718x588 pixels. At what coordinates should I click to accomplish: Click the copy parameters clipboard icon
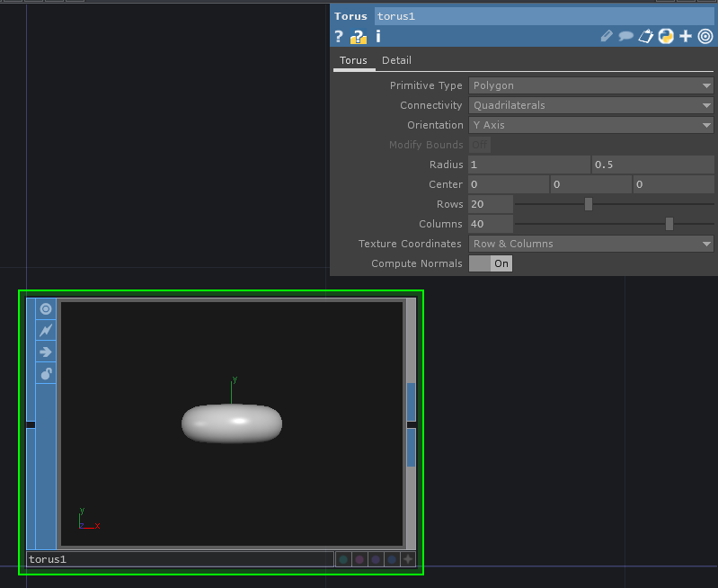click(645, 37)
